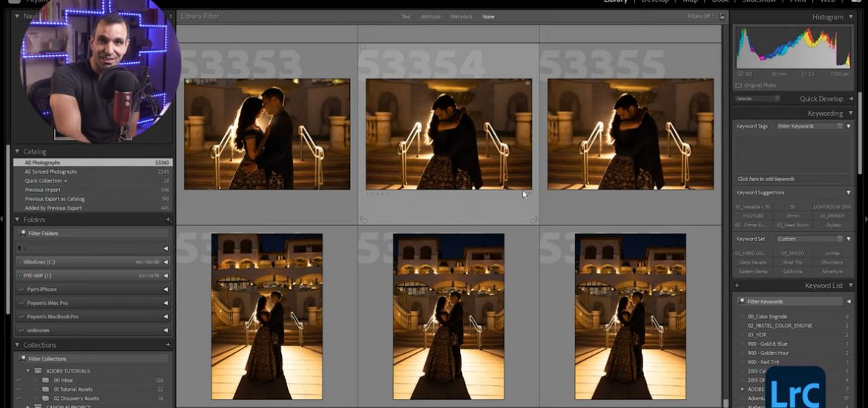This screenshot has height=408, width=868.
Task: Collapse the Collections panel
Action: [x=17, y=345]
